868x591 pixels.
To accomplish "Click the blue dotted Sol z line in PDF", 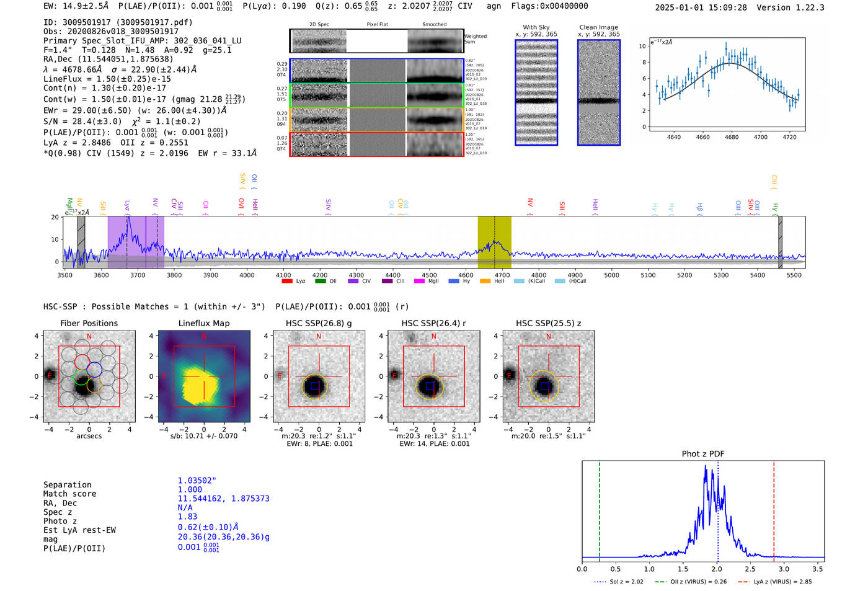I will [x=718, y=512].
